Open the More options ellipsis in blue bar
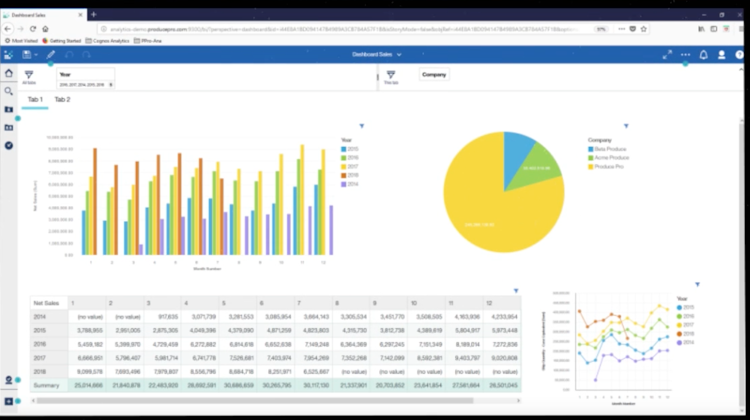Viewport: 750px width, 420px height. [685, 55]
